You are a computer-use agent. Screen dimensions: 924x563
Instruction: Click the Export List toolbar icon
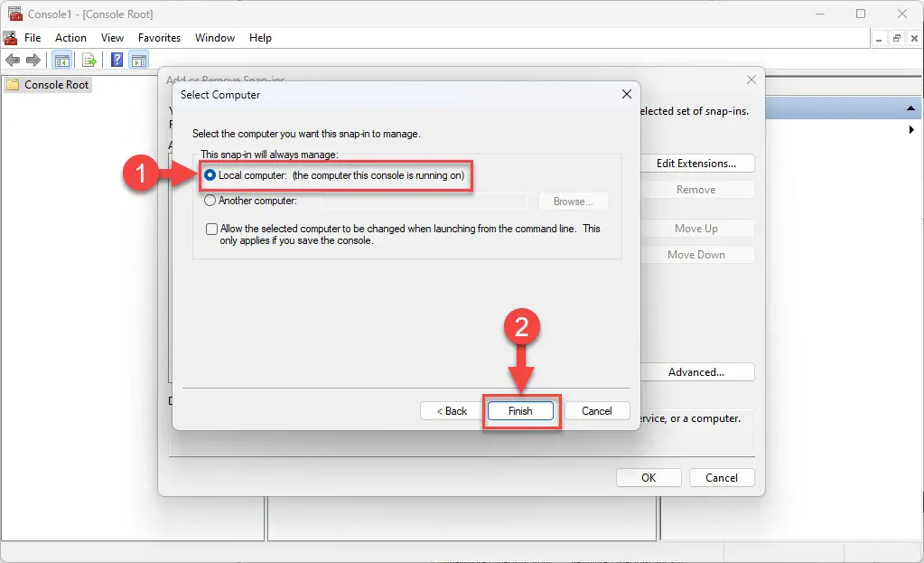pyautogui.click(x=89, y=61)
